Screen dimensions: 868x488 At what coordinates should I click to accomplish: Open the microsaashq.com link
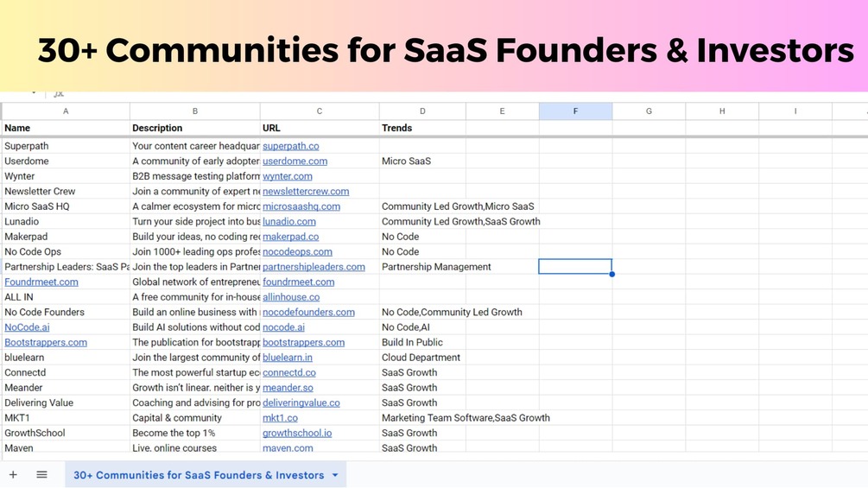pyautogui.click(x=301, y=206)
